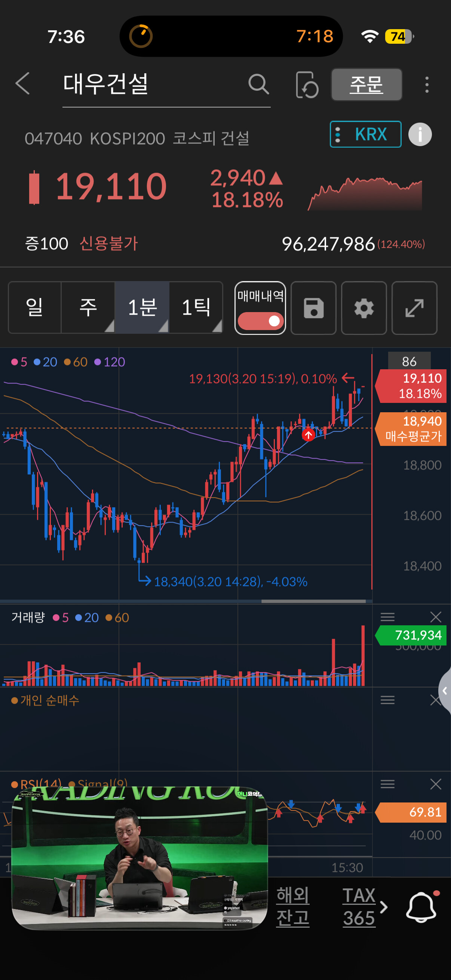Expand chart to fullscreen

point(414,308)
